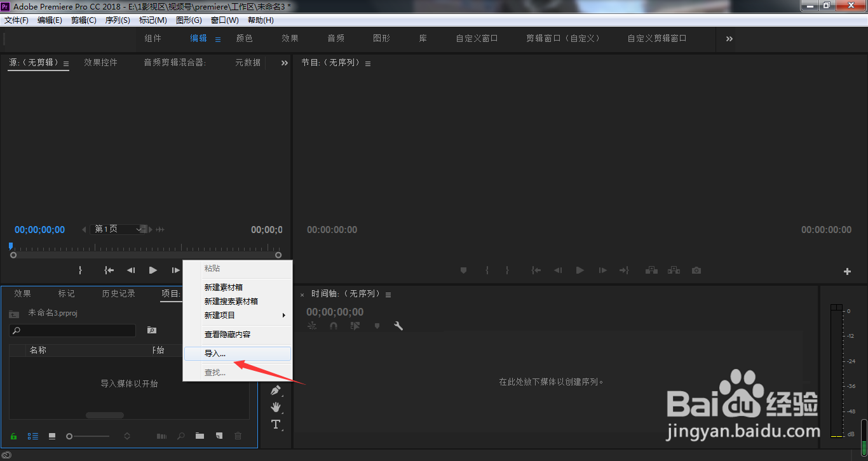The width and height of the screenshot is (868, 461).
Task: Export frame with camera icon
Action: coord(696,270)
